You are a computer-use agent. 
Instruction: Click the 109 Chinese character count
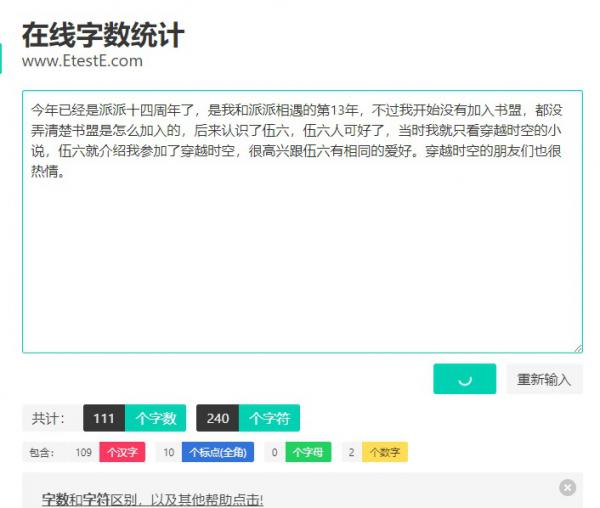coord(83,452)
